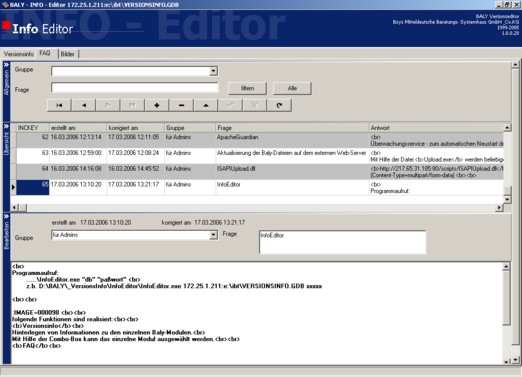Delete record with minus button

coord(181,105)
